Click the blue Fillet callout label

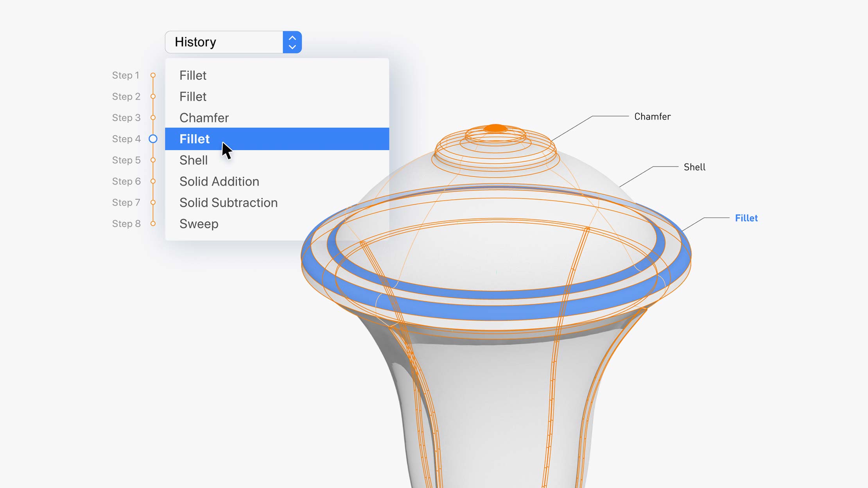(746, 218)
